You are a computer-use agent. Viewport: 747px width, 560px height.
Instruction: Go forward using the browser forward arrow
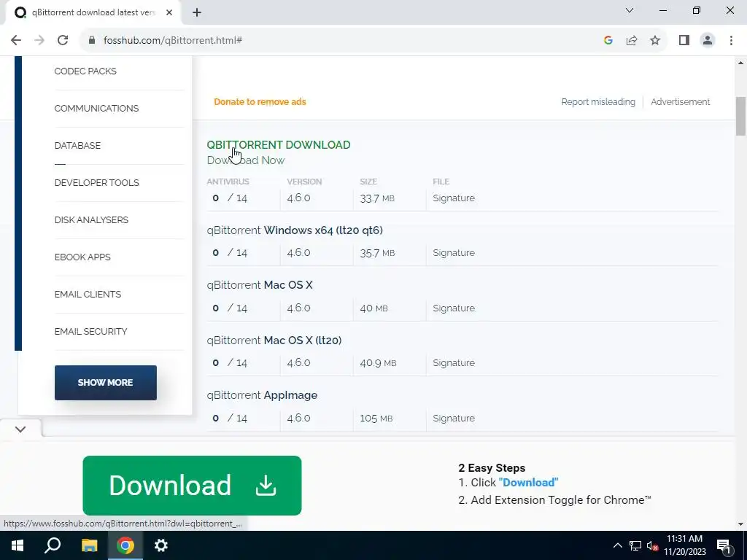(x=39, y=41)
